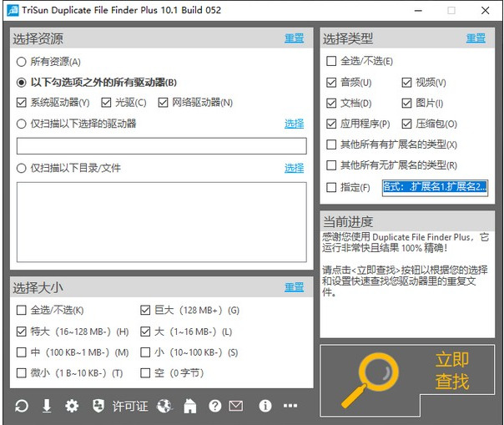The height and width of the screenshot is (425, 504).
Task: Click the TriSun app icon in title bar
Action: point(13,10)
